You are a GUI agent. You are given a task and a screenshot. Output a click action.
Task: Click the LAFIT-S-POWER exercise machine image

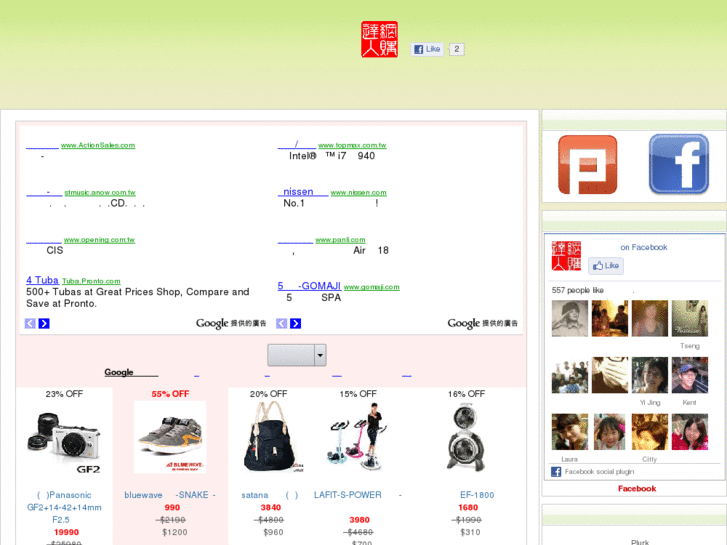click(357, 437)
